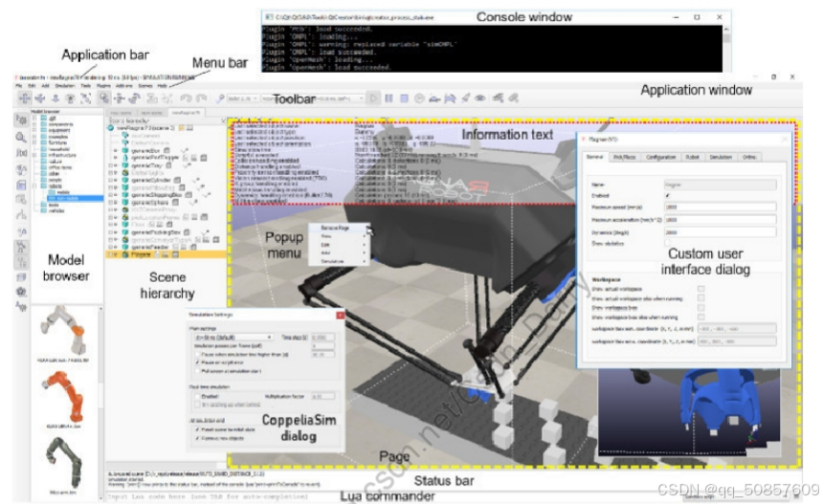
Task: Stop the simulation with the square button
Action: [x=404, y=99]
